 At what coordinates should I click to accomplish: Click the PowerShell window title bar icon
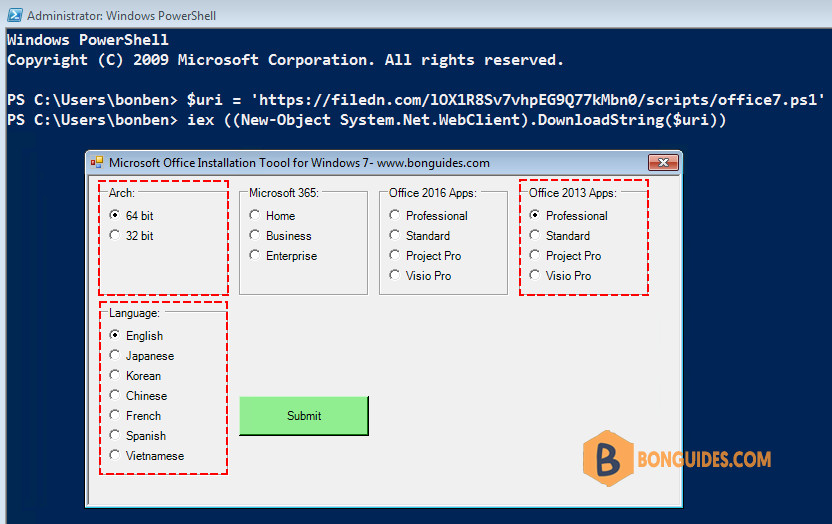14,15
